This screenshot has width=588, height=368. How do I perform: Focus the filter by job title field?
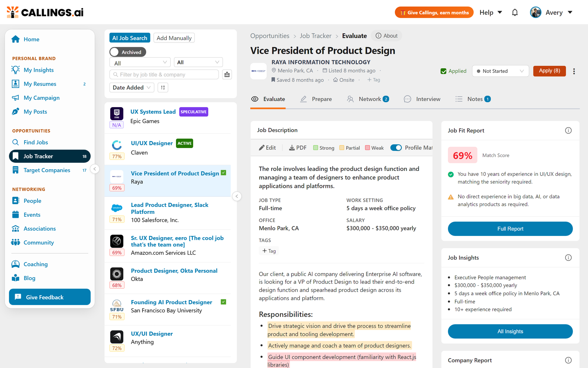click(164, 74)
